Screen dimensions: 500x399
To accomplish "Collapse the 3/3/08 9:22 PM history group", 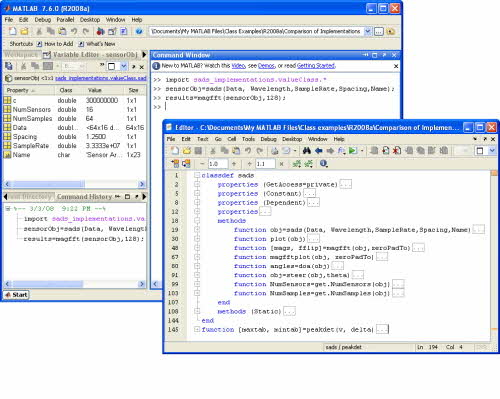I will coord(8,209).
